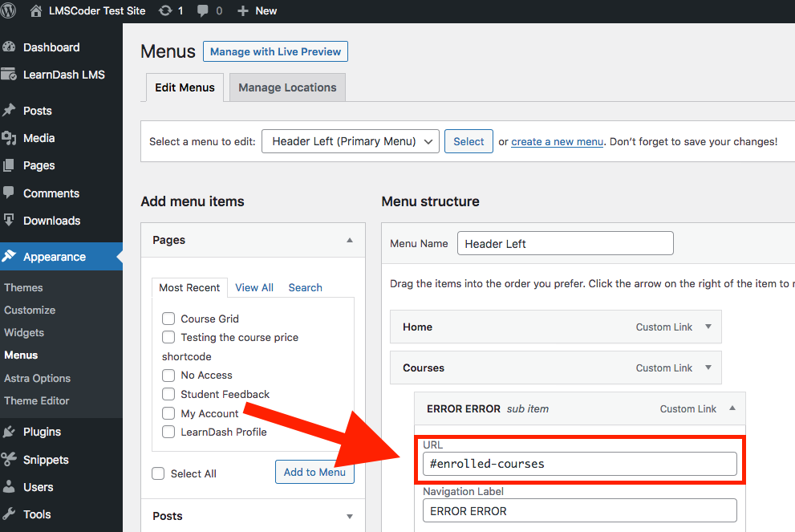Tick the Student Feedback checkbox
The height and width of the screenshot is (532, 795).
pos(168,394)
